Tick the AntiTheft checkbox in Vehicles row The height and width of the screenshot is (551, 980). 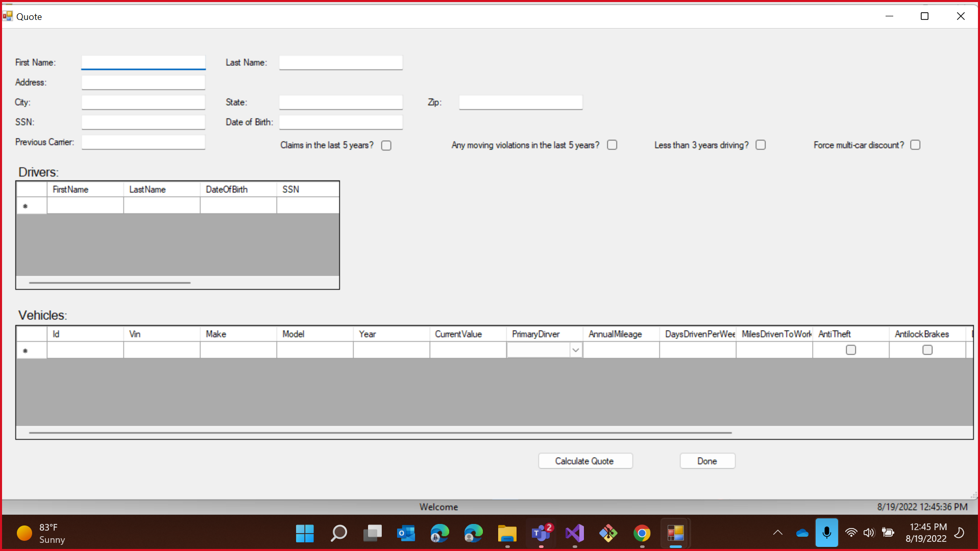(851, 350)
